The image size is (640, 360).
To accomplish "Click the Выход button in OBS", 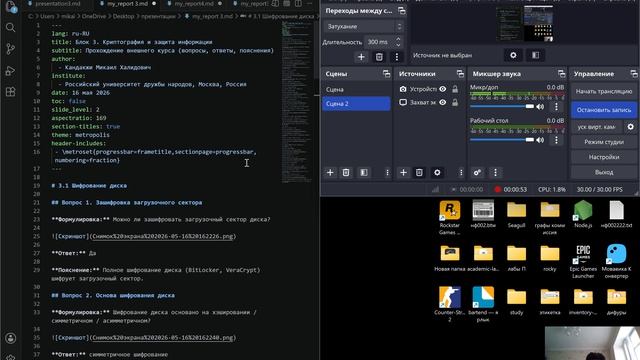I will (x=604, y=172).
